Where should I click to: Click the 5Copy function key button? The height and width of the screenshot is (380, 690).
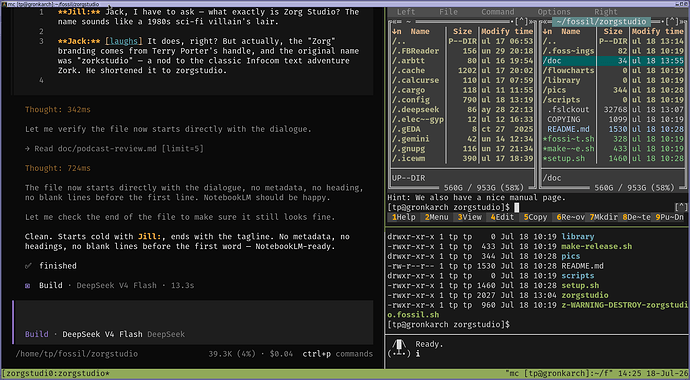pyautogui.click(x=536, y=217)
